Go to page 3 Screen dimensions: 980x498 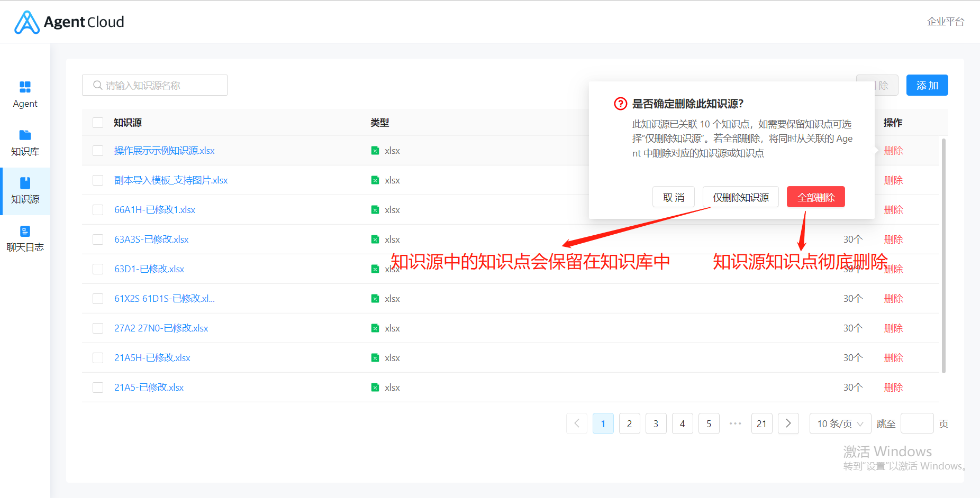click(x=656, y=423)
